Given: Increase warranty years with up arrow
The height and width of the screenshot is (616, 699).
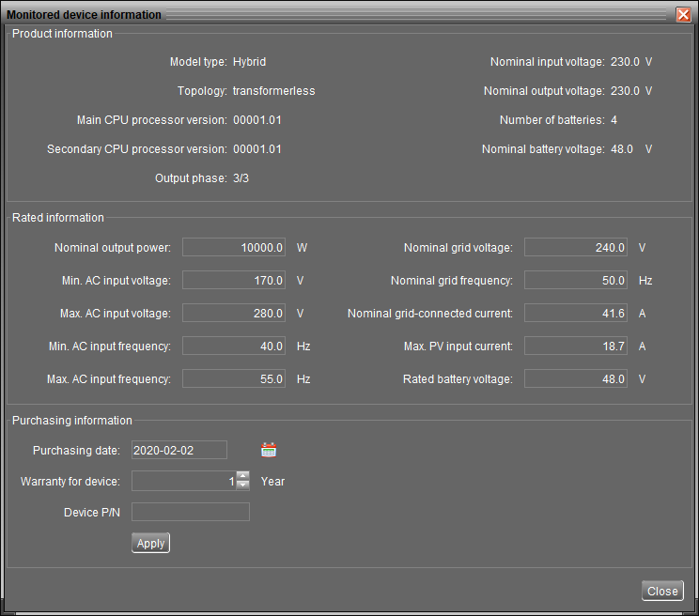Looking at the screenshot, I should pyautogui.click(x=243, y=476).
